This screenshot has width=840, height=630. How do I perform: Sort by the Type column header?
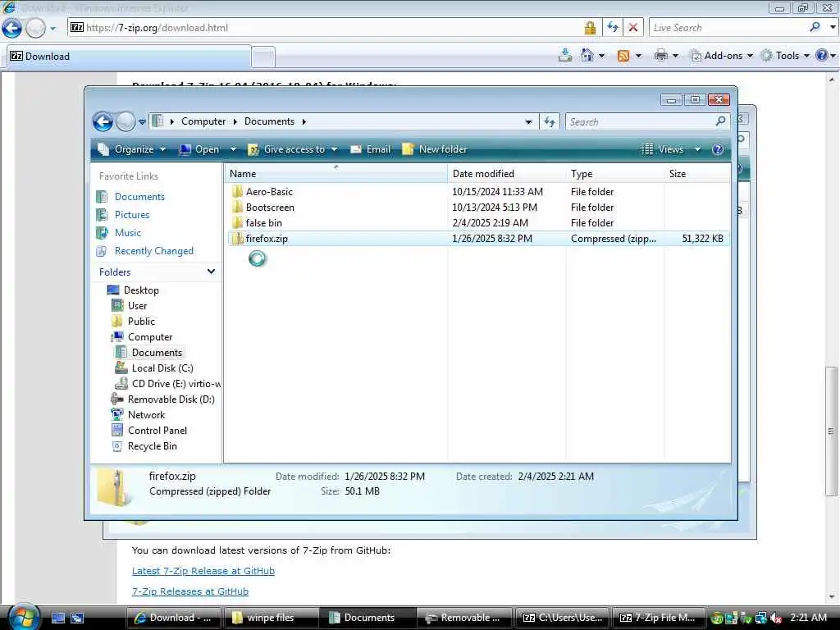coord(615,174)
